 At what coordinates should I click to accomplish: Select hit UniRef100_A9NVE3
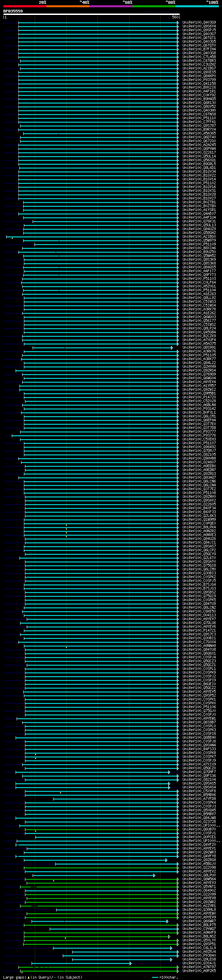click(x=199, y=535)
